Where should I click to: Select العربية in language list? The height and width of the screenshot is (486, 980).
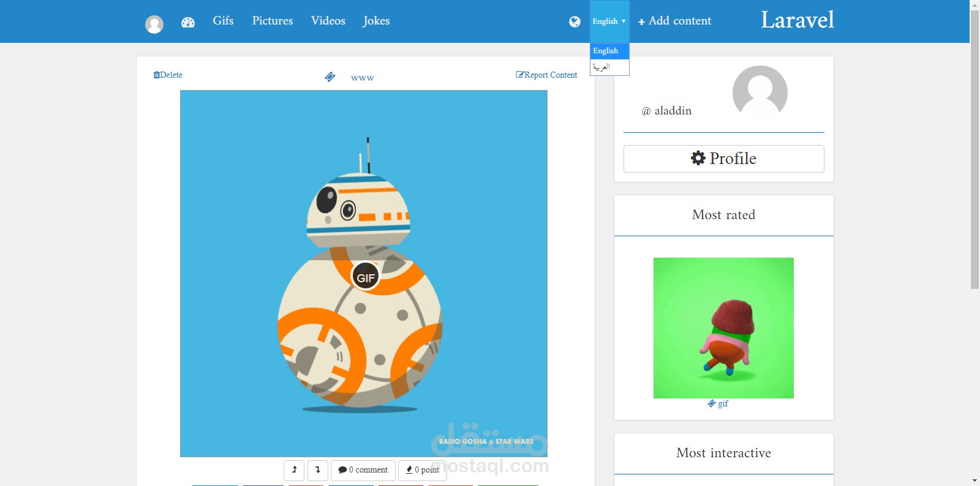click(609, 67)
